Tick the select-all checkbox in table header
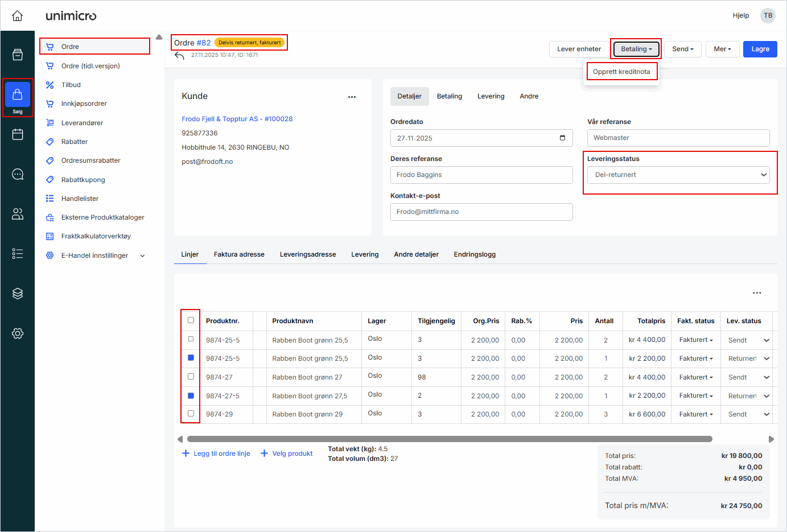 [191, 320]
